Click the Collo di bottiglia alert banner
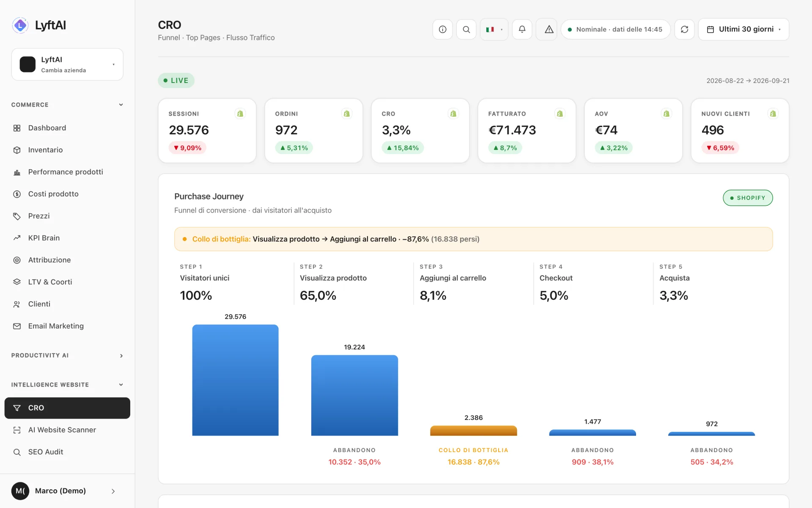The height and width of the screenshot is (508, 812). pos(473,239)
